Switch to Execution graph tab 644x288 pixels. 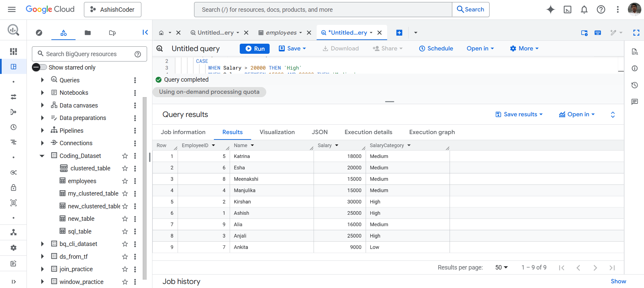click(x=432, y=132)
